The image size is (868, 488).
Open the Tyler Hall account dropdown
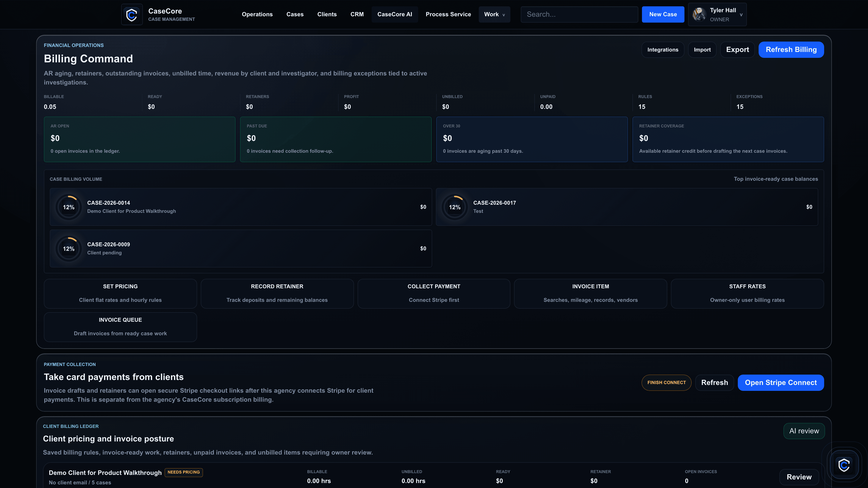pyautogui.click(x=717, y=14)
